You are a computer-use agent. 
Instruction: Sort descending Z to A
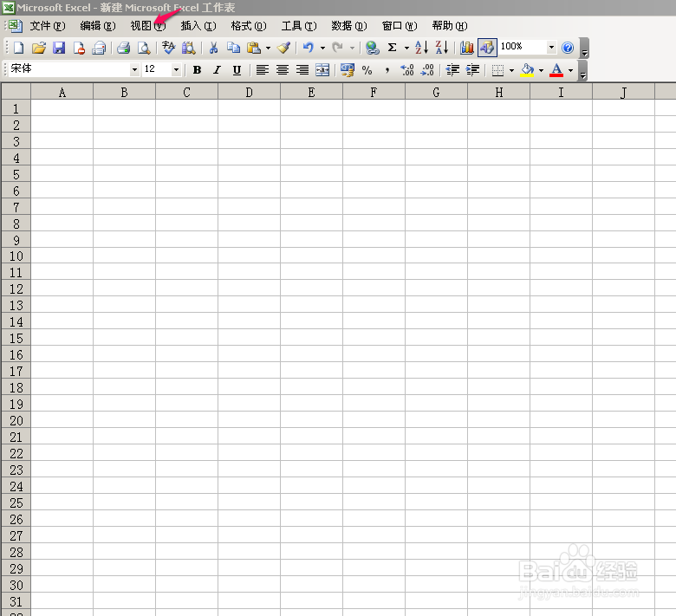point(442,48)
